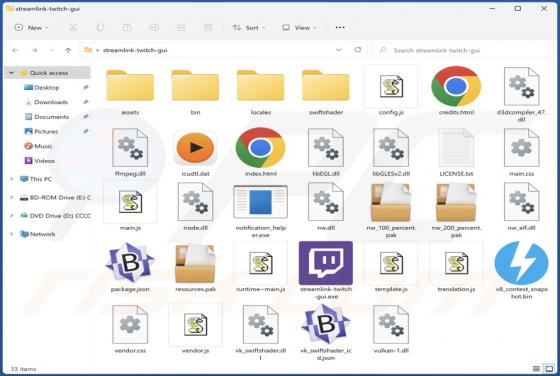Expand the BD-ROM Drive (E:) node
560x376 pixels.
click(x=12, y=197)
